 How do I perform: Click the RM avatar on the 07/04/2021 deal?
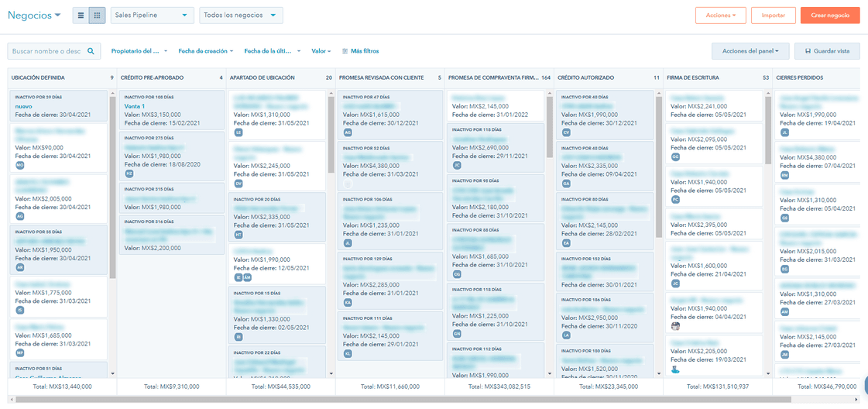click(784, 175)
